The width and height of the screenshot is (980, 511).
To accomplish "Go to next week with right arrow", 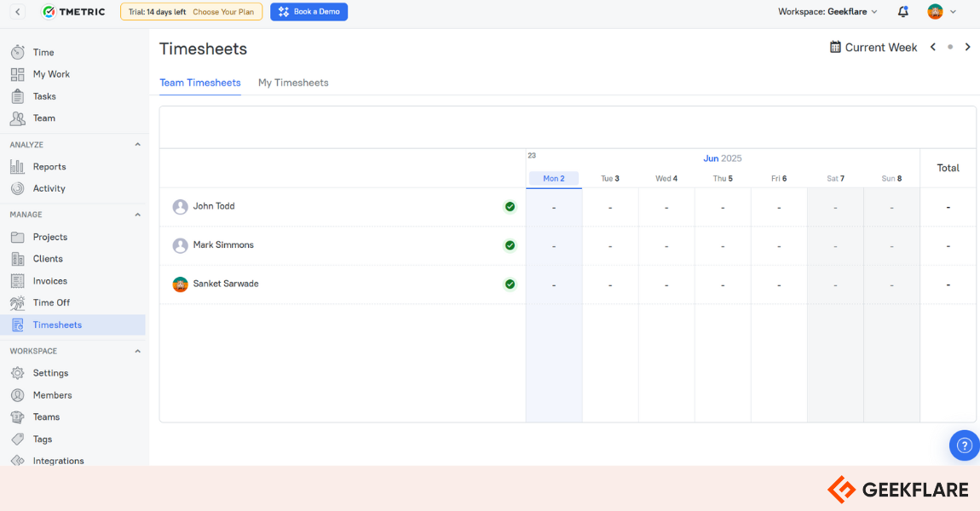I will (x=967, y=48).
